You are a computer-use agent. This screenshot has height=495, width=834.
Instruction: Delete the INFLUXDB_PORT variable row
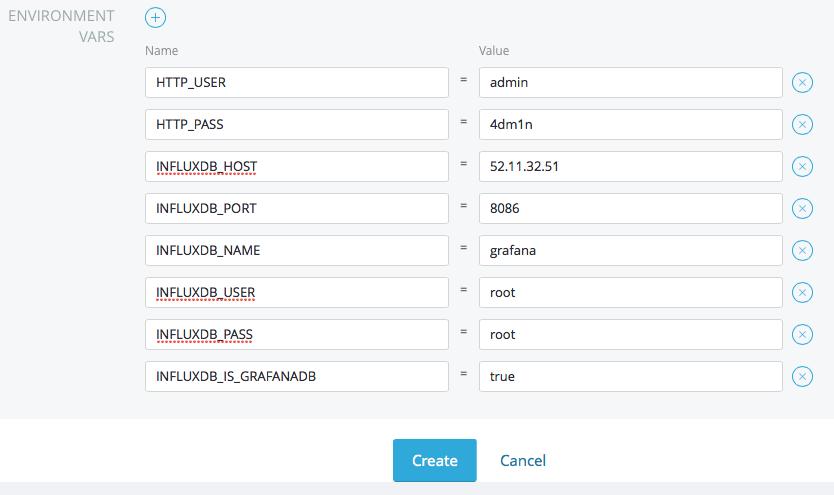(x=802, y=208)
